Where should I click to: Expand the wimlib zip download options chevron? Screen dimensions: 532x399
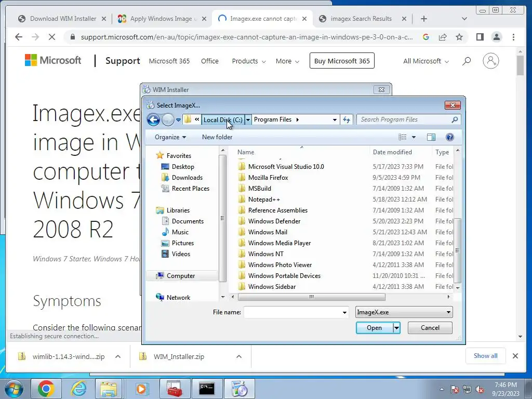[118, 356]
